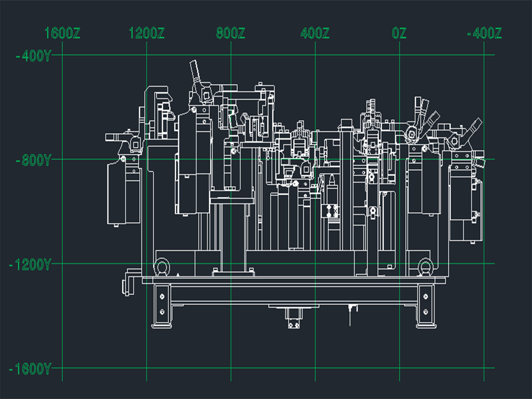
Task: Click the 0Z grid label
Action: [x=399, y=33]
